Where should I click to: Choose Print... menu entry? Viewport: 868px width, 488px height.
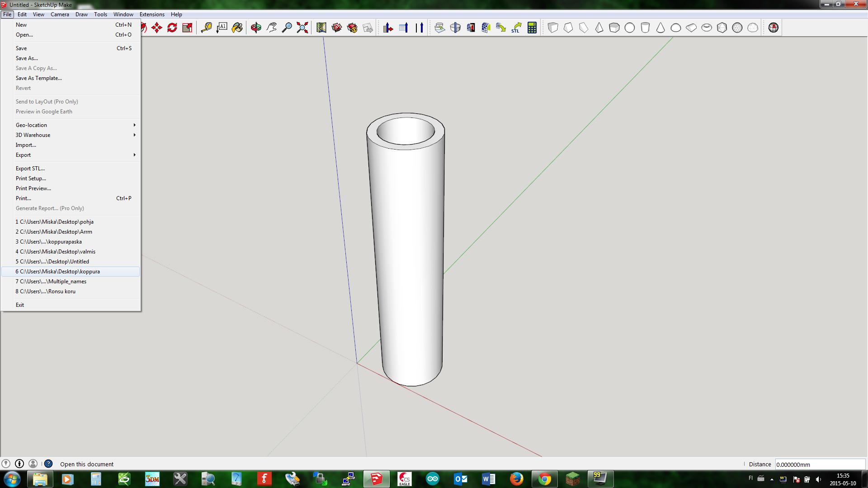[71, 198]
